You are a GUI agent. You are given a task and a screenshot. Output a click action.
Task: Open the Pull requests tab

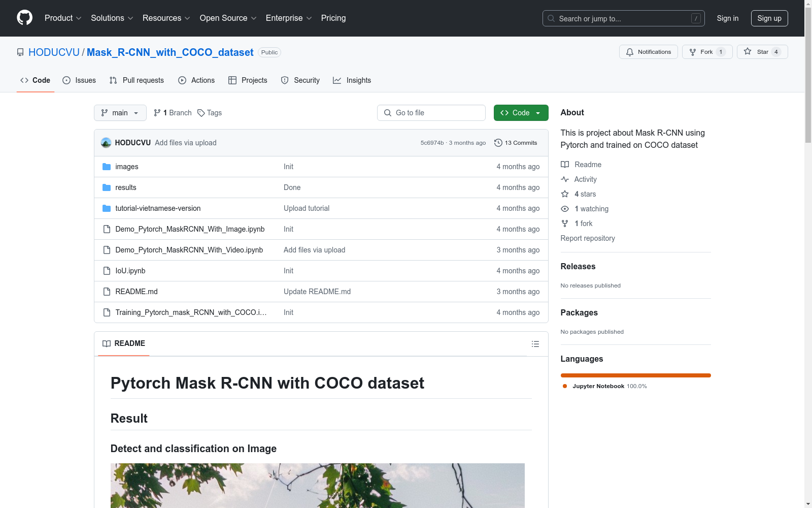[x=137, y=80]
